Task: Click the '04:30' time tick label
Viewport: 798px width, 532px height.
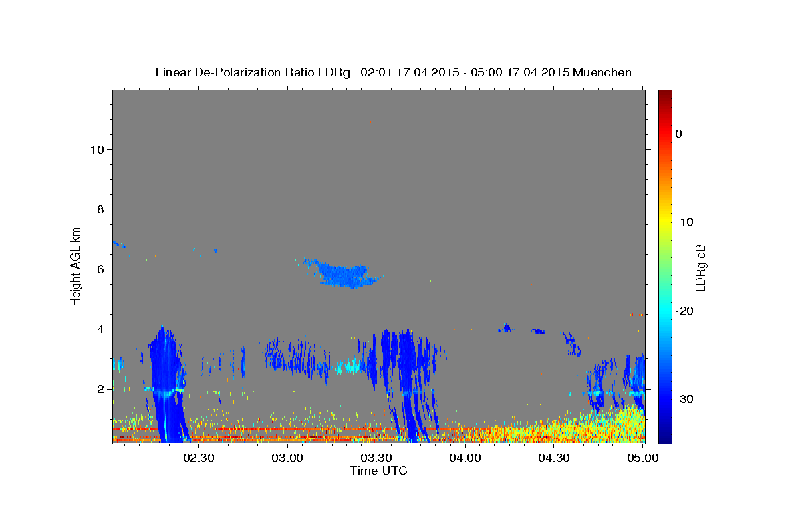Action: click(x=554, y=458)
